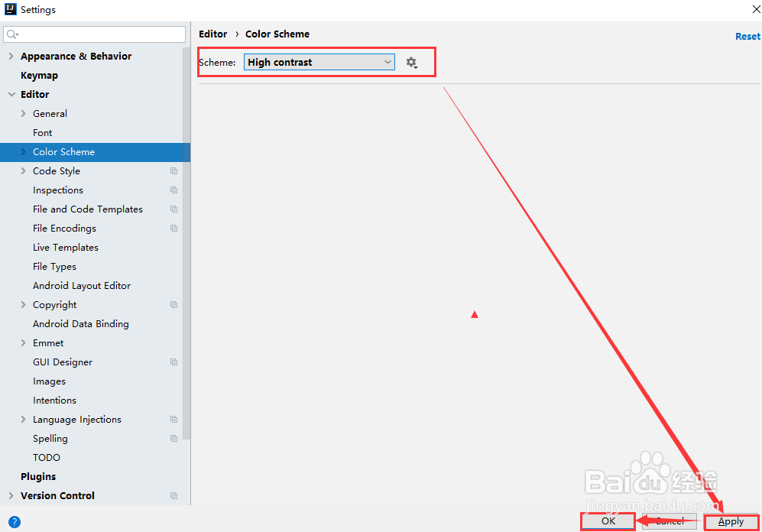Click the Apply button
The height and width of the screenshot is (532, 762).
pos(731,522)
